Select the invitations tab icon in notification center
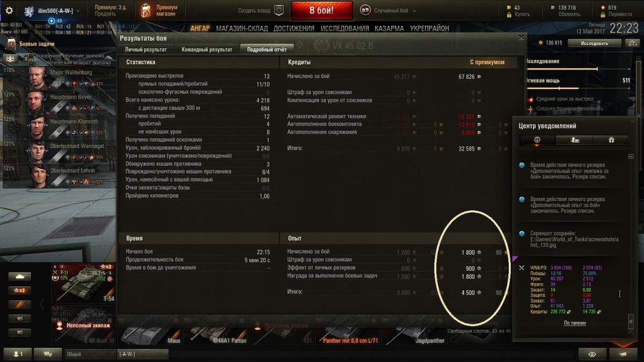The image size is (644, 362). pyautogui.click(x=574, y=139)
